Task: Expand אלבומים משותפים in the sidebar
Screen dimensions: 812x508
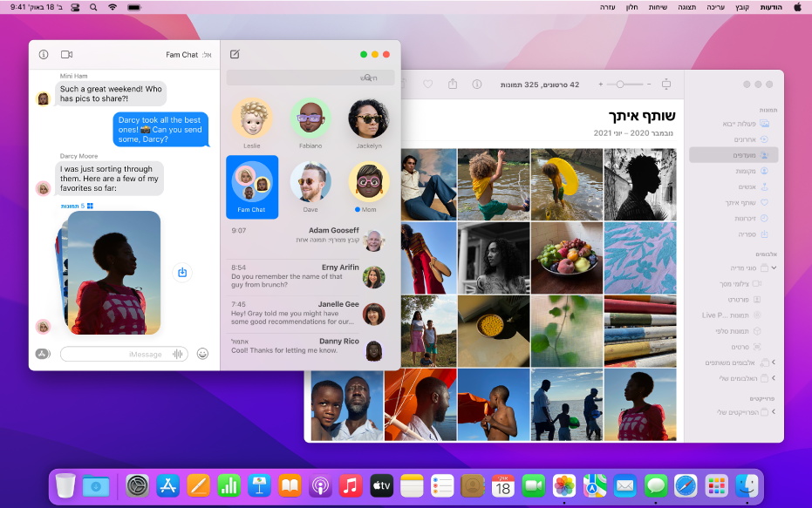Action: click(x=773, y=362)
